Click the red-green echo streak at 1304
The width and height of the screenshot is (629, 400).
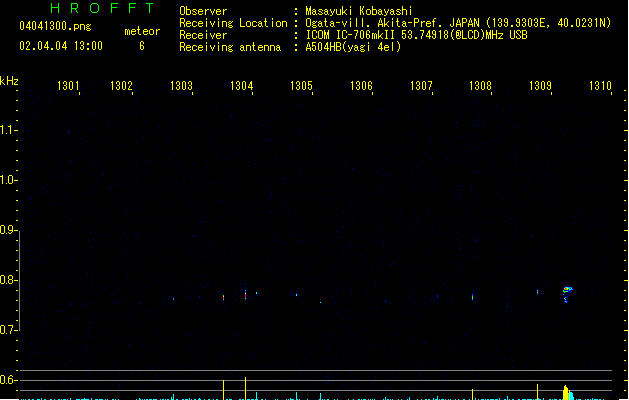[246, 294]
